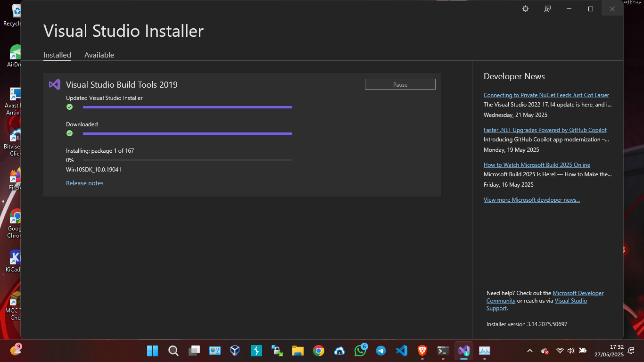
Task: Open the Firefox desktop shortcut
Action: point(15,179)
